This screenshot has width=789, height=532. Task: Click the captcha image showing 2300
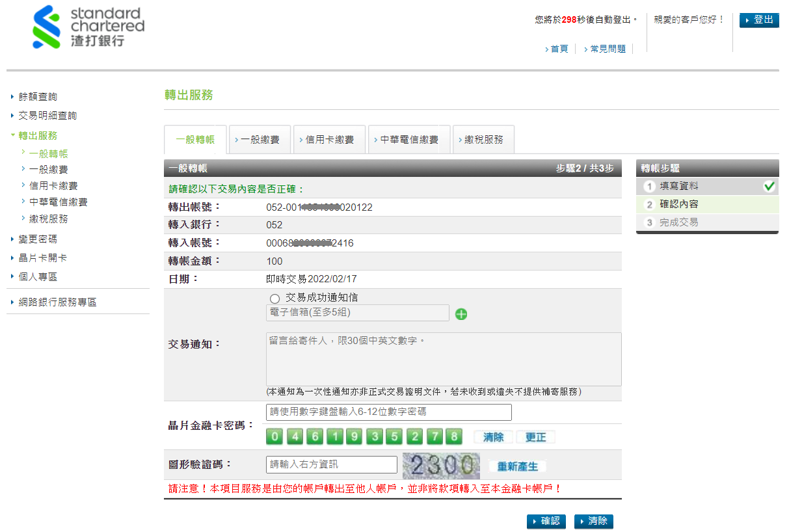pyautogui.click(x=441, y=466)
